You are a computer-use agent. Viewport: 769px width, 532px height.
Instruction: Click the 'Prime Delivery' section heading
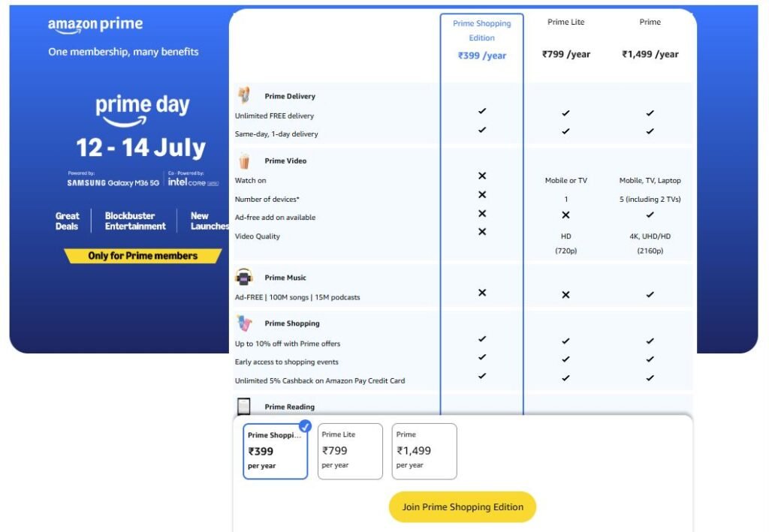(290, 96)
